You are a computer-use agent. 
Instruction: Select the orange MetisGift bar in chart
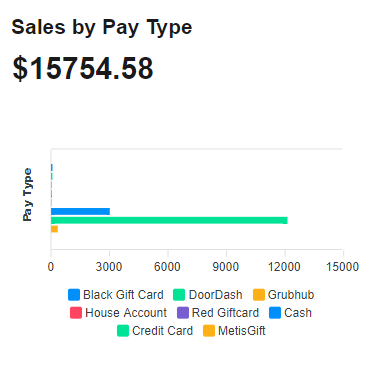[54, 229]
